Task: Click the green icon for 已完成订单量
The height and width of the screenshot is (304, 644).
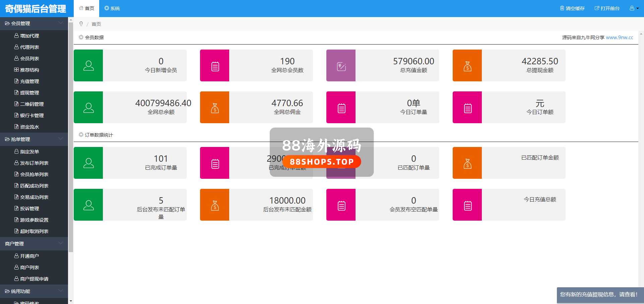Action: click(88, 163)
